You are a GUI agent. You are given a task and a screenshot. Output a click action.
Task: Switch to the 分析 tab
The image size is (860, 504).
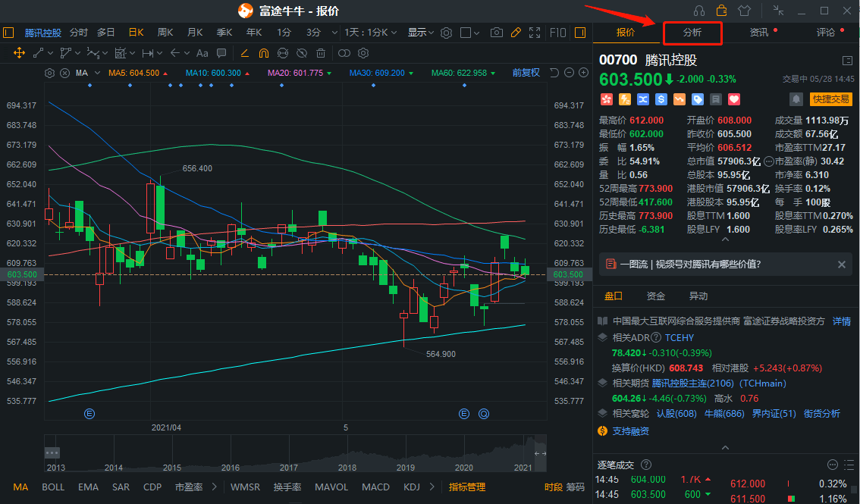[x=692, y=33]
